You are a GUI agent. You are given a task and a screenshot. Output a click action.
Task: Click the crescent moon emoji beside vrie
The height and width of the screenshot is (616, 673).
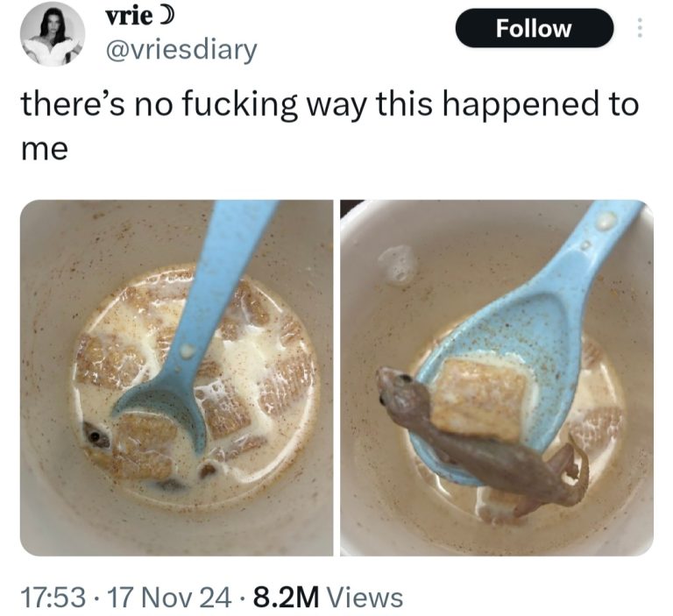pyautogui.click(x=168, y=17)
